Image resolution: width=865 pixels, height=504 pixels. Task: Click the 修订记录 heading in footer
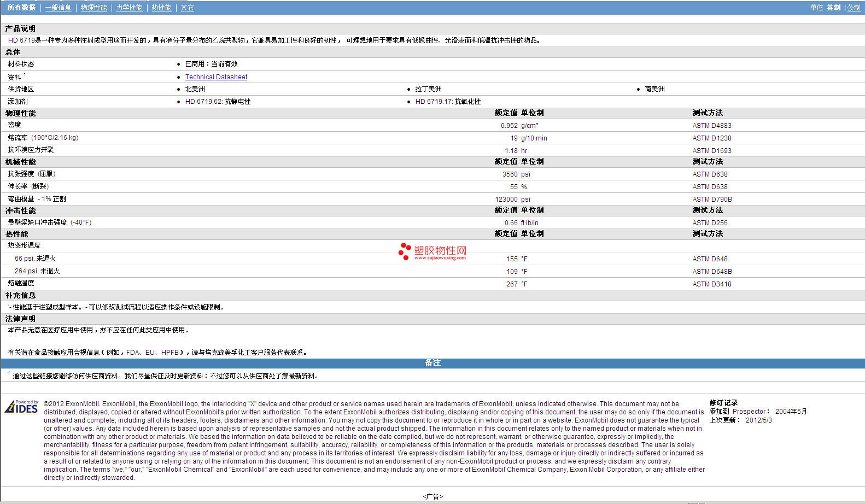(x=723, y=403)
